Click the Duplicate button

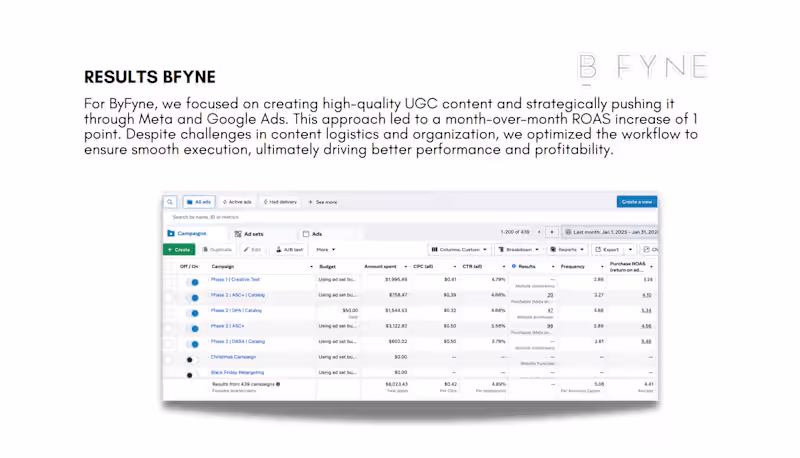pyautogui.click(x=217, y=250)
